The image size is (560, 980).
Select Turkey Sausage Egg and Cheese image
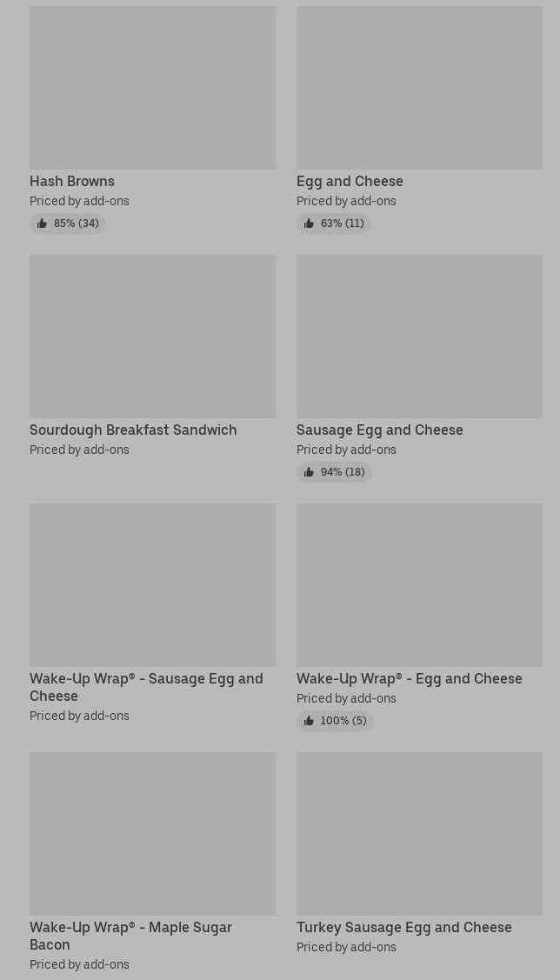pos(419,834)
